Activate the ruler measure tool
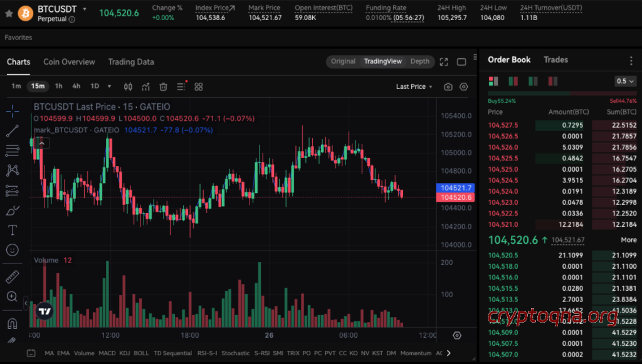Screen dimensions: 642x364 (x=12, y=276)
